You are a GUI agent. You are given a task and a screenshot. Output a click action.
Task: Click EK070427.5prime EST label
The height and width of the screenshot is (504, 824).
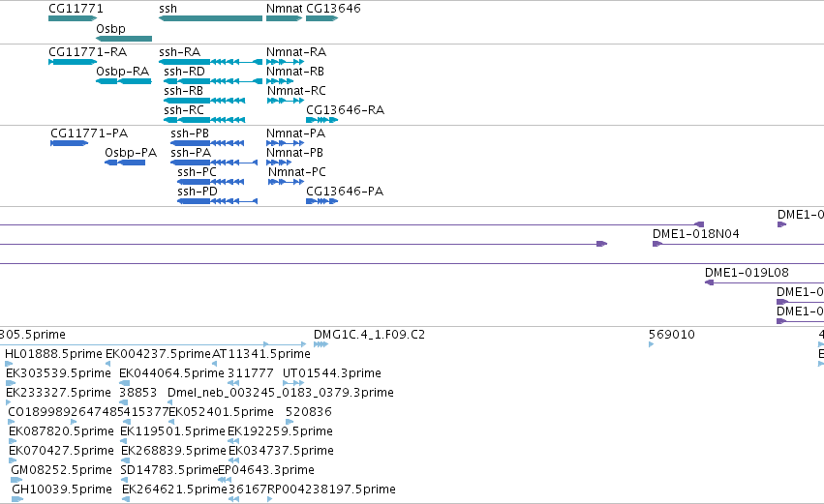[x=61, y=452]
